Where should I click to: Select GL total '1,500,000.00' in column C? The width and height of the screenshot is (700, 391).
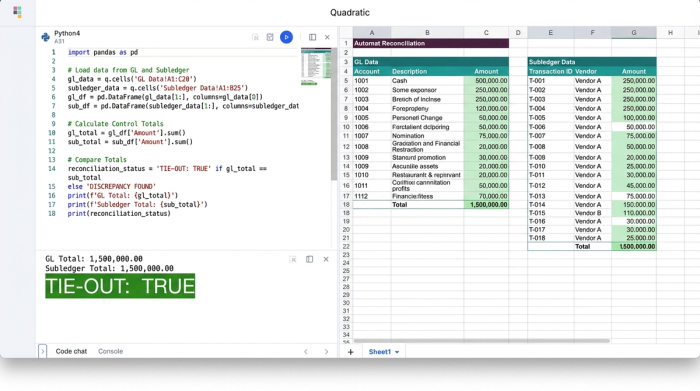(486, 205)
